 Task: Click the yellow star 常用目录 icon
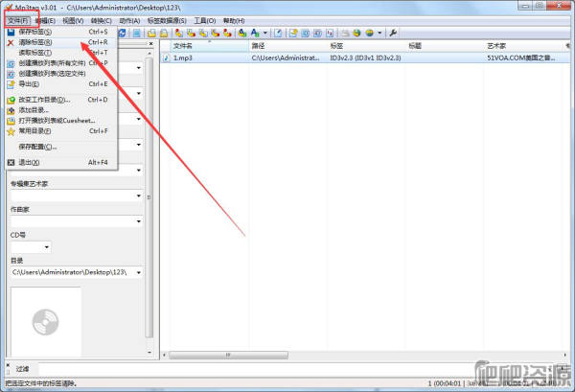point(11,130)
